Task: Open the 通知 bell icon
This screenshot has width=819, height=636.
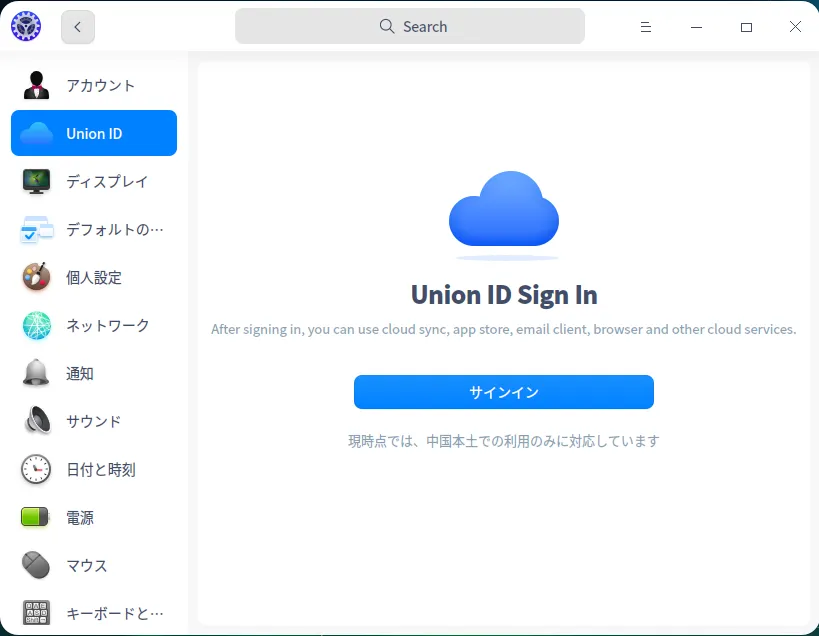Action: 36,373
